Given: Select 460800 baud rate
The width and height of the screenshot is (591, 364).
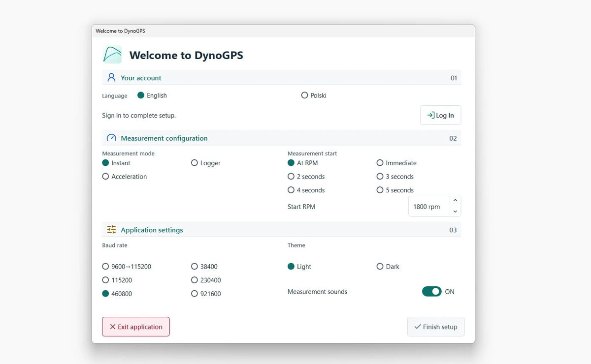Looking at the screenshot, I should (117, 294).
